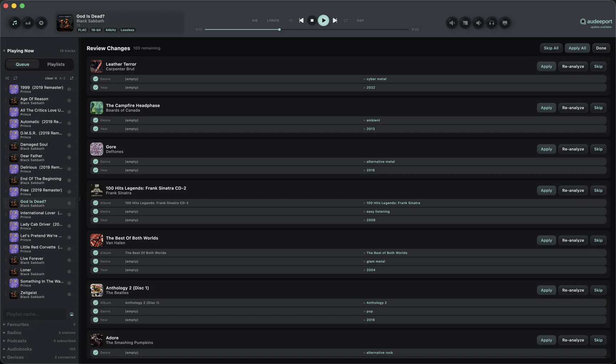Expand the Devices section
This screenshot has height=364, width=616.
(x=4, y=357)
